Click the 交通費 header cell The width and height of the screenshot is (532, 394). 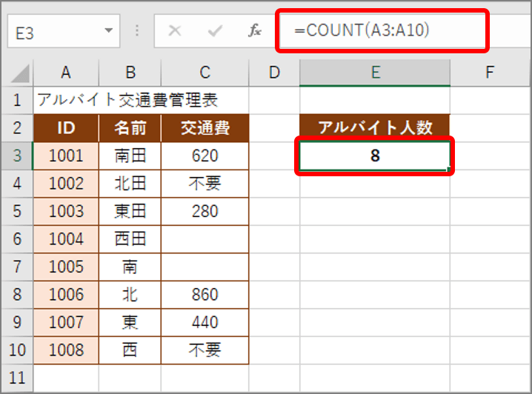[205, 128]
